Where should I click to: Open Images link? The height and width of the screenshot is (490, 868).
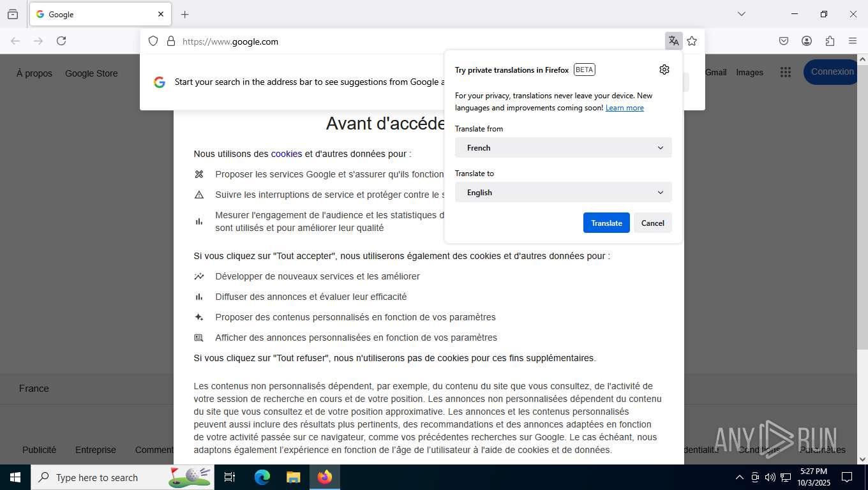(749, 72)
